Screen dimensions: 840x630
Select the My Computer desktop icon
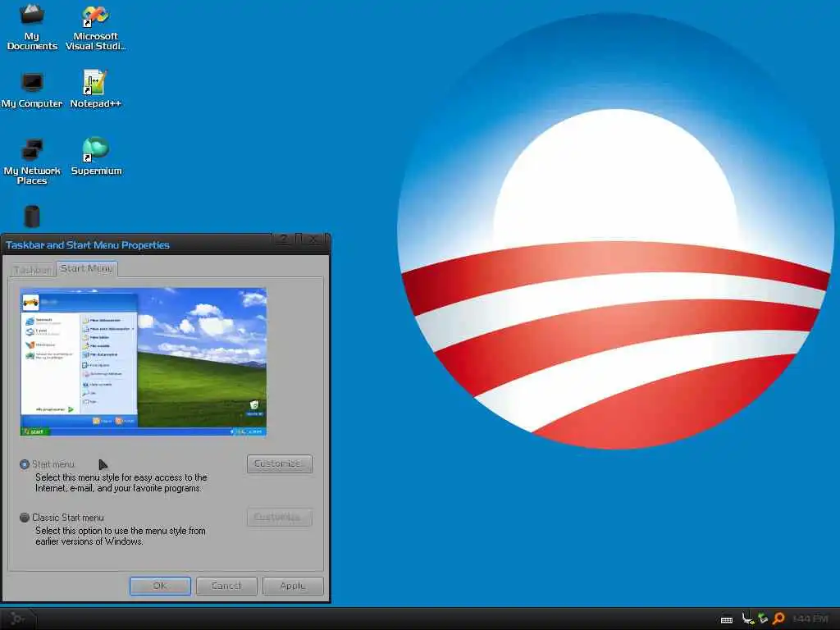pyautogui.click(x=32, y=89)
